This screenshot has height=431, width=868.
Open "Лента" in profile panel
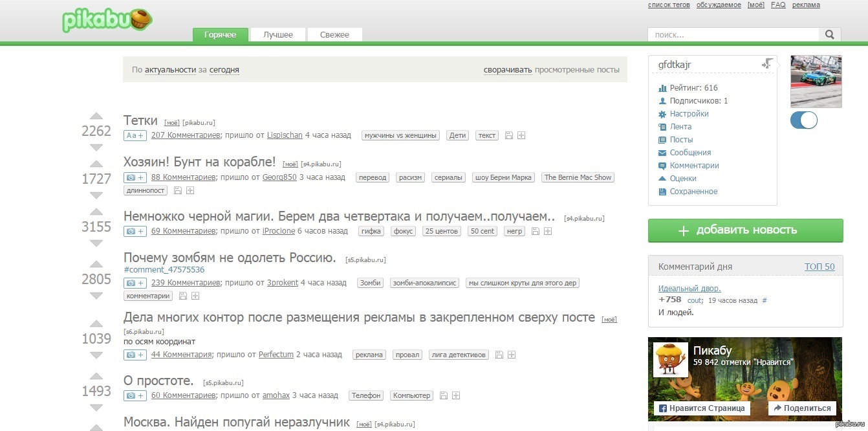click(x=680, y=127)
